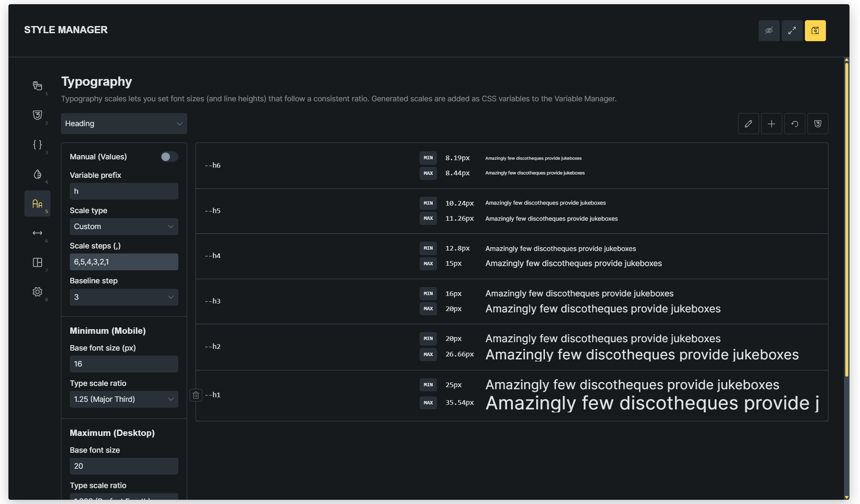The width and height of the screenshot is (860, 504).
Task: Delete the --h1 step with trash icon
Action: click(196, 395)
